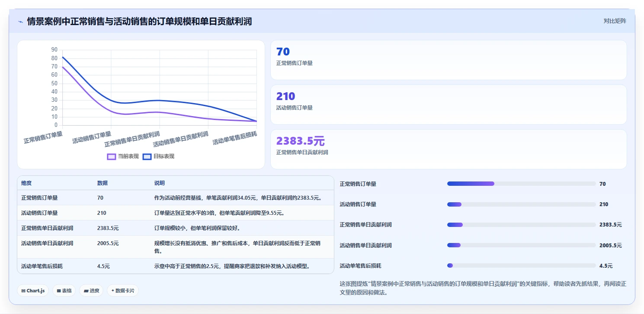Click table cell 活动销售单日贡献利润
Viewport: 644px width, 314px height.
click(x=47, y=243)
